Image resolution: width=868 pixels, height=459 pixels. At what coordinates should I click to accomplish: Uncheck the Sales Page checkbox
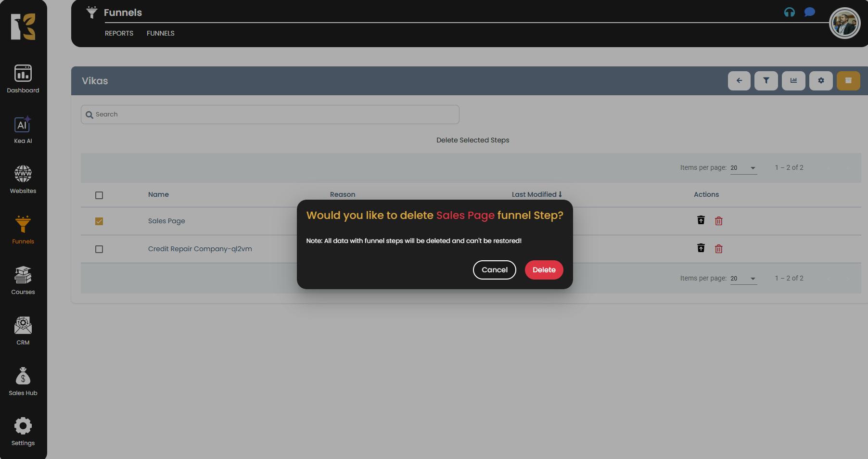[x=99, y=221]
